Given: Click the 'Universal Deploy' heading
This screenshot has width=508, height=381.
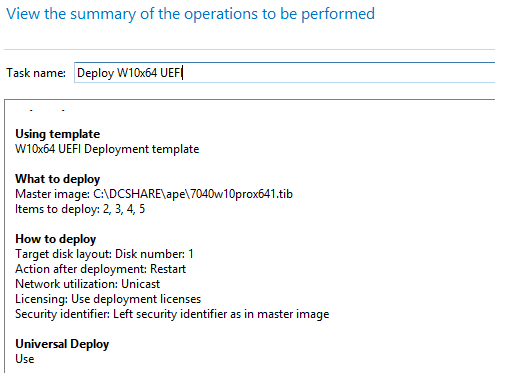Looking at the screenshot, I should tap(62, 344).
